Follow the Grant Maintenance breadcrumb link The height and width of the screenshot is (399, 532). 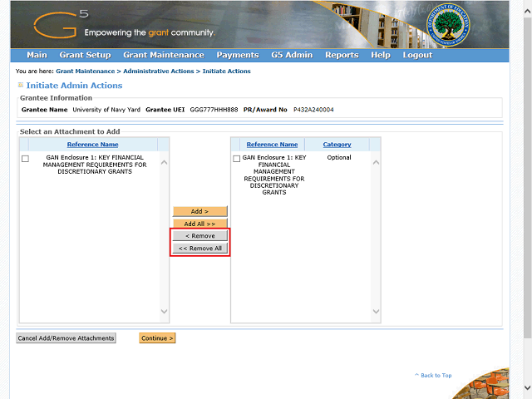coord(86,71)
